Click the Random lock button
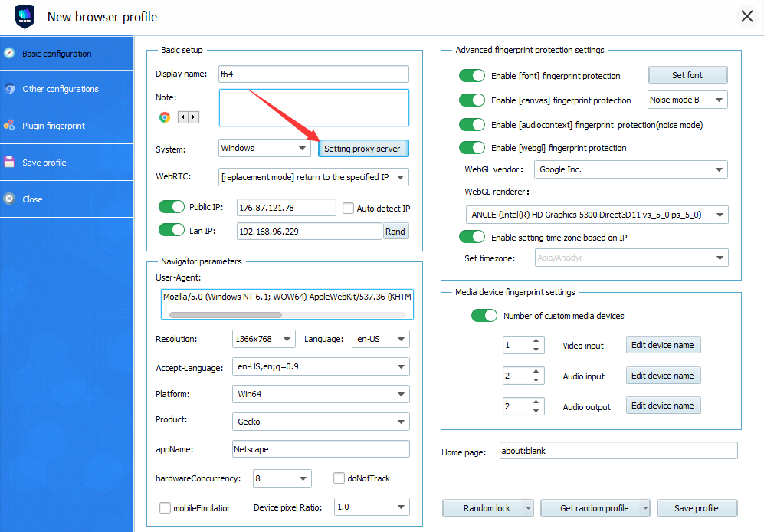764x532 pixels. click(x=483, y=508)
